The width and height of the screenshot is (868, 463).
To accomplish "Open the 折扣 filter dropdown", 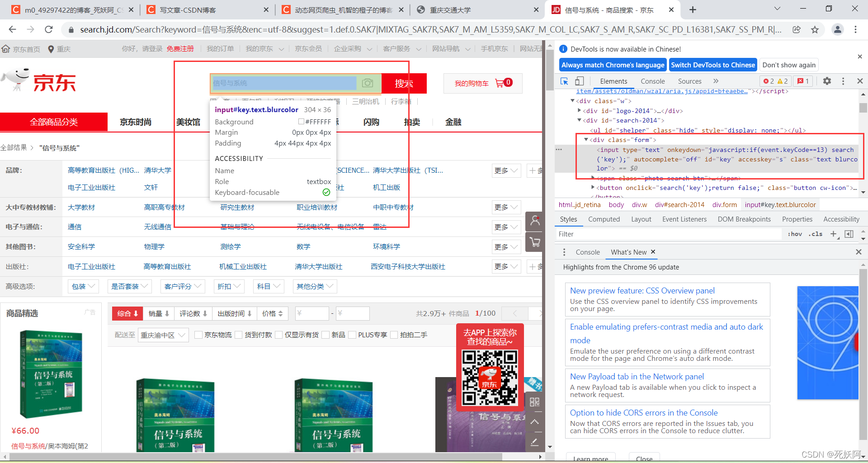I will click(229, 286).
